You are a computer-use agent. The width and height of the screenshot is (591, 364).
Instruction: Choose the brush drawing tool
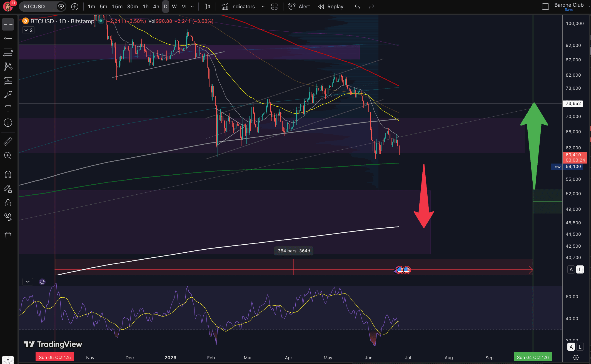(x=8, y=94)
